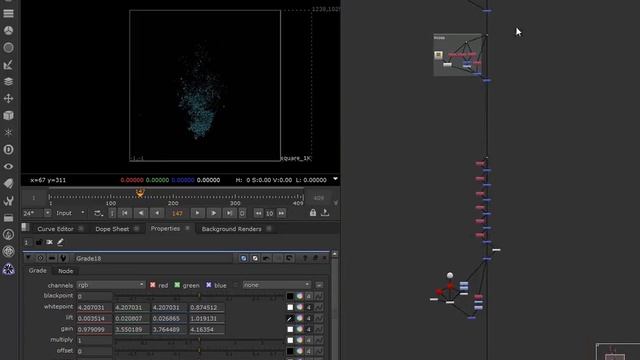Go to first frame button

125,213
